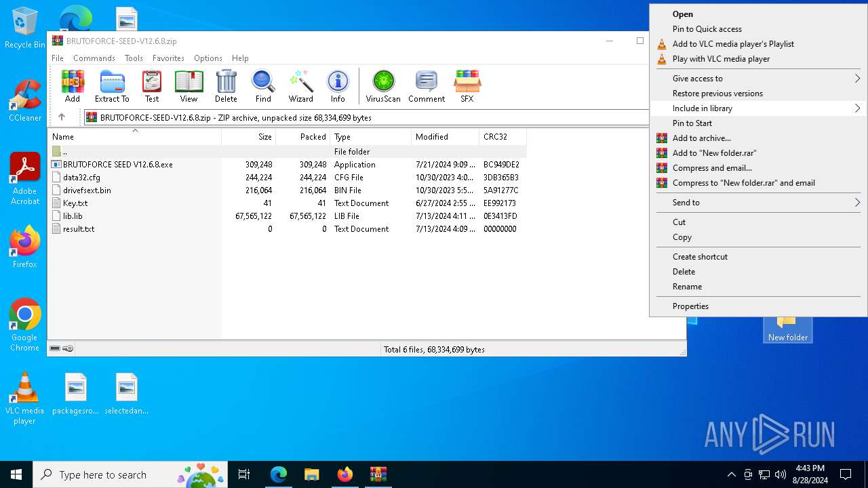Open the Options menu
Screen dimensions: 868x488
(208, 58)
